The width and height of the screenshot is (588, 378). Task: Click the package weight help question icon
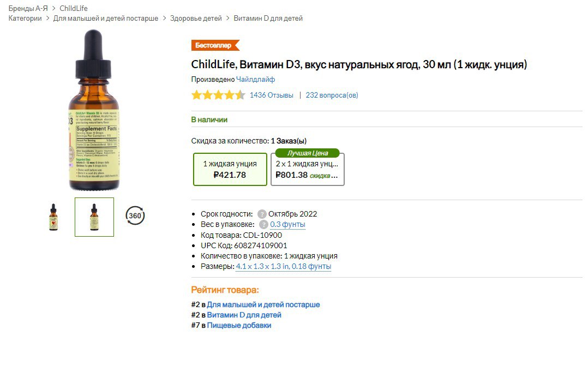point(263,224)
